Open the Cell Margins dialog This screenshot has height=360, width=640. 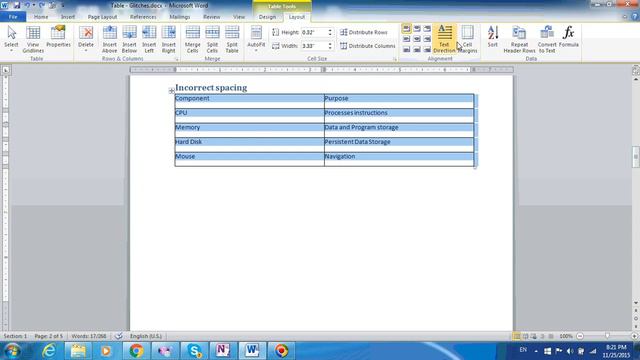click(468, 39)
